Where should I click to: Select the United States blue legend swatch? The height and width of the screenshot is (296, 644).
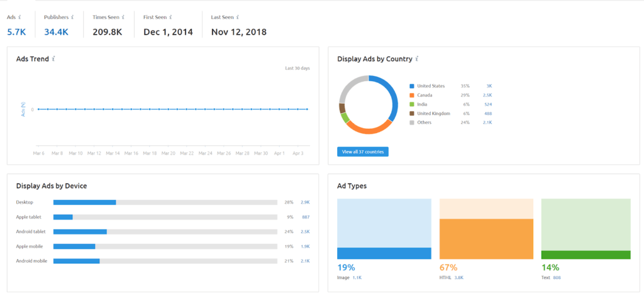click(x=412, y=86)
